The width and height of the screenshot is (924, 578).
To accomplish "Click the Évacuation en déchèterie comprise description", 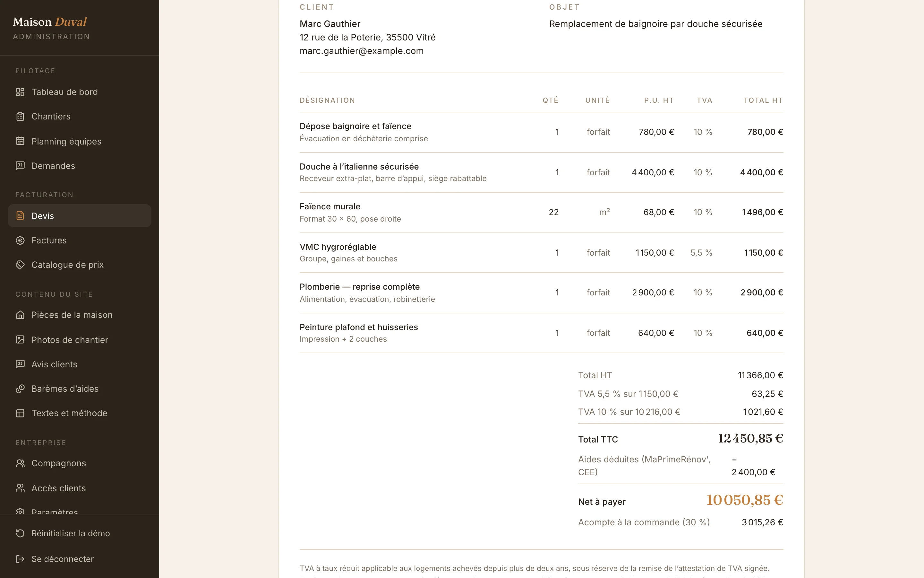I will (364, 139).
